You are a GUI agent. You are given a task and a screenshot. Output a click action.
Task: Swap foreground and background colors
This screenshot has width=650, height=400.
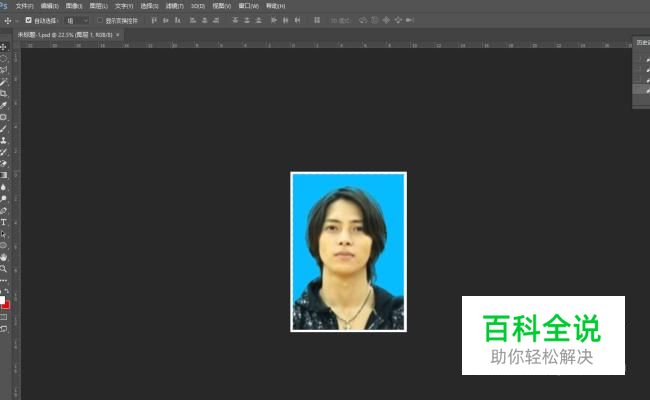click(x=7, y=291)
